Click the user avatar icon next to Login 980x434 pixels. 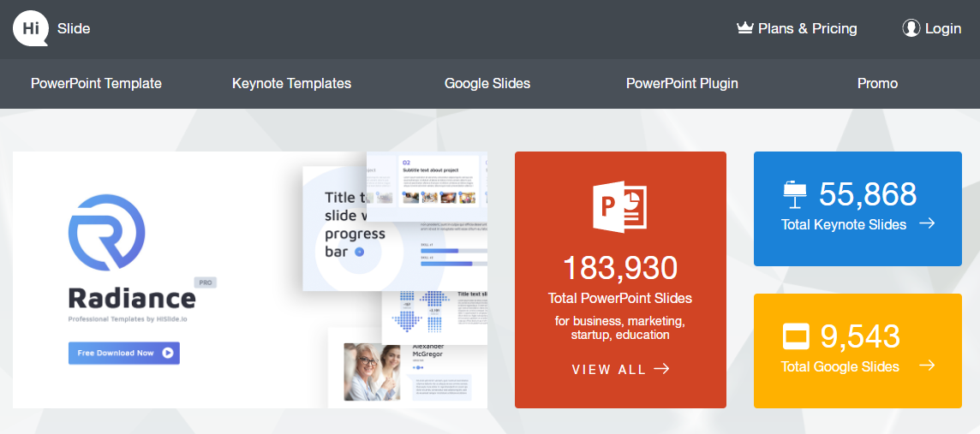pos(911,28)
